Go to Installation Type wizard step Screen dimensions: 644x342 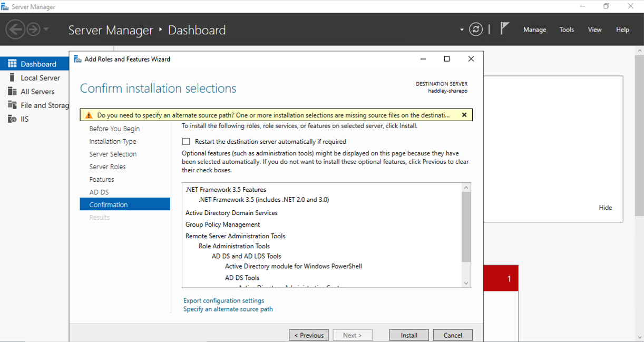pos(113,141)
